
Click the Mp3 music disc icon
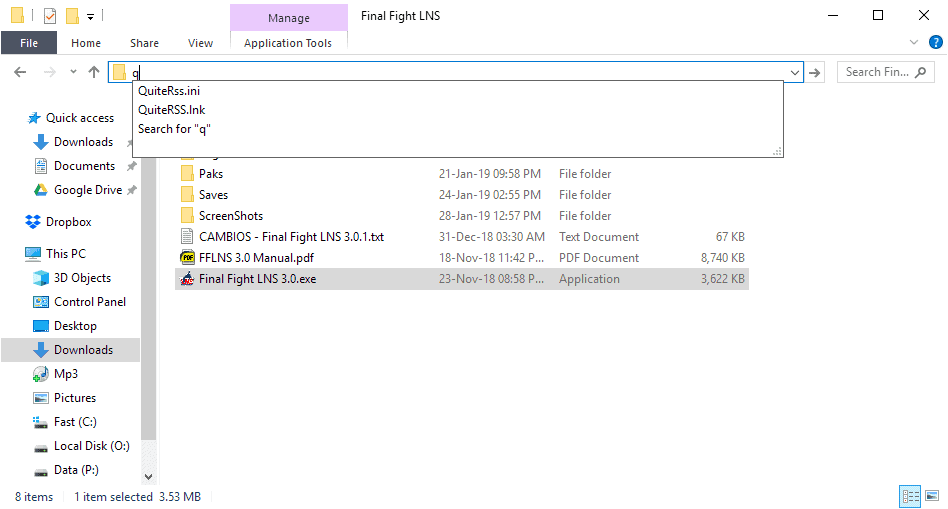click(41, 374)
